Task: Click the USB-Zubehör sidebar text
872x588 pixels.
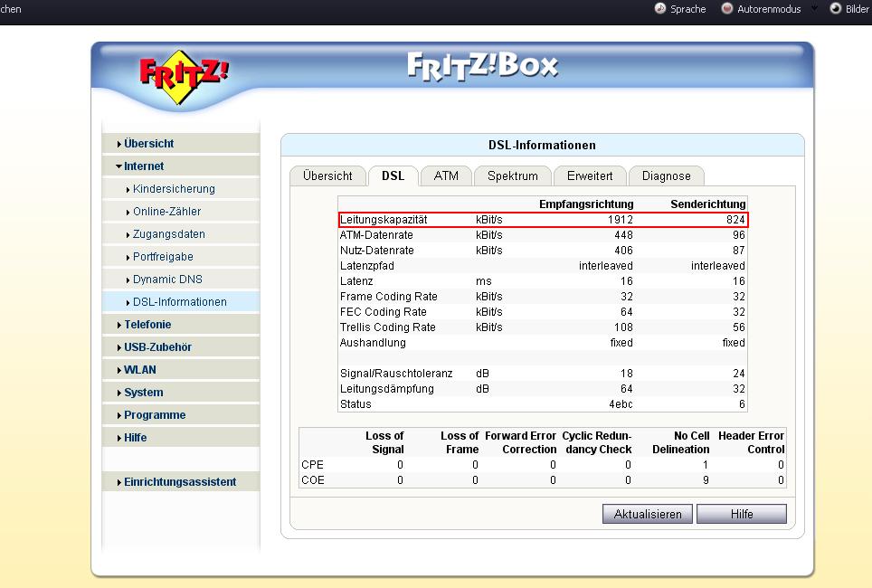Action: (158, 347)
